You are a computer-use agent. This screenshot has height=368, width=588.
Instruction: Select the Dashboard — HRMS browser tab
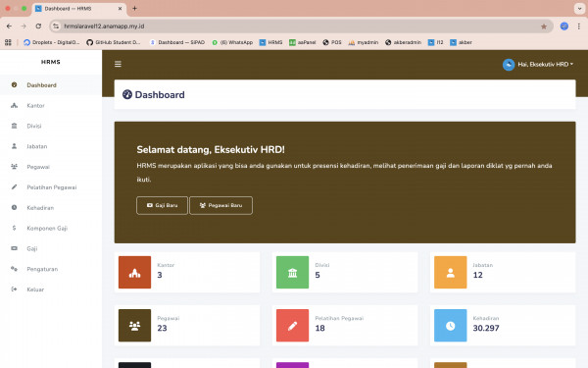pyautogui.click(x=79, y=9)
